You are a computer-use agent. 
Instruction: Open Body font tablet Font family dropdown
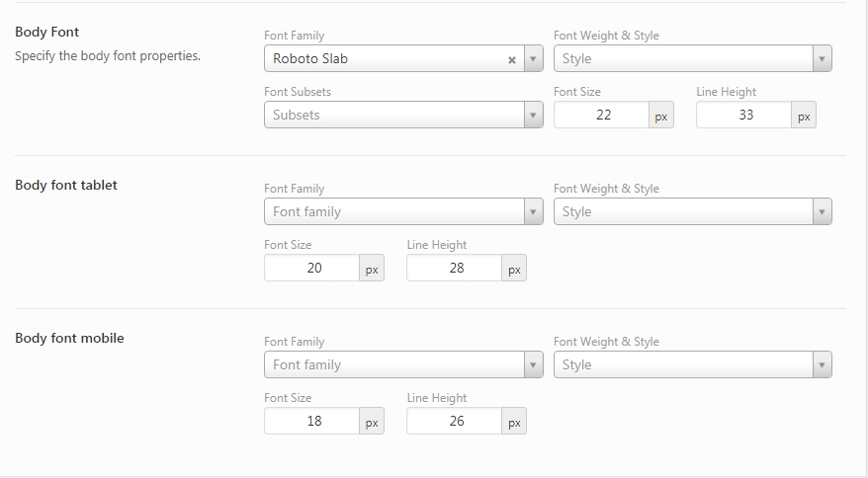point(403,212)
